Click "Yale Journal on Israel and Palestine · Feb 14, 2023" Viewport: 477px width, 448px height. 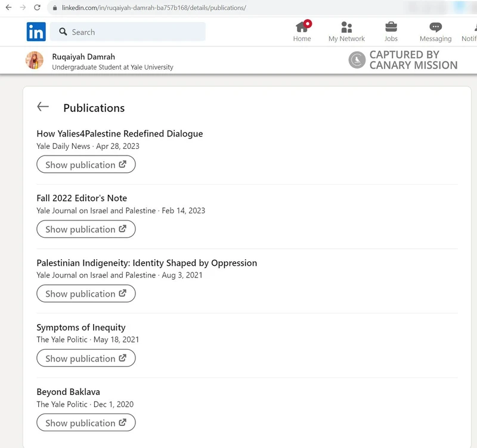pyautogui.click(x=121, y=211)
